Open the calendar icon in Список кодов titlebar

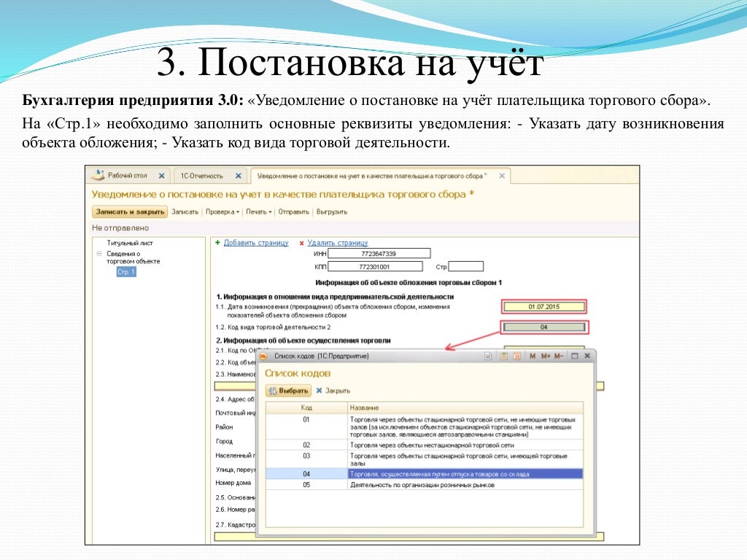click(516, 356)
